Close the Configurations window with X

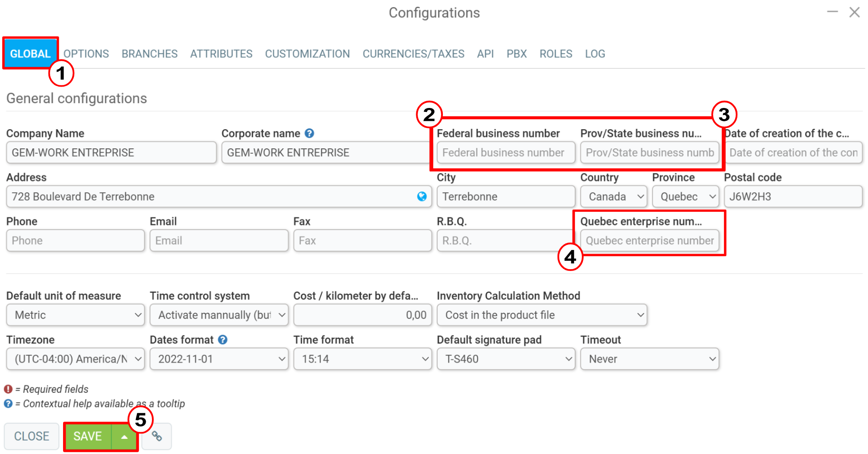(854, 12)
